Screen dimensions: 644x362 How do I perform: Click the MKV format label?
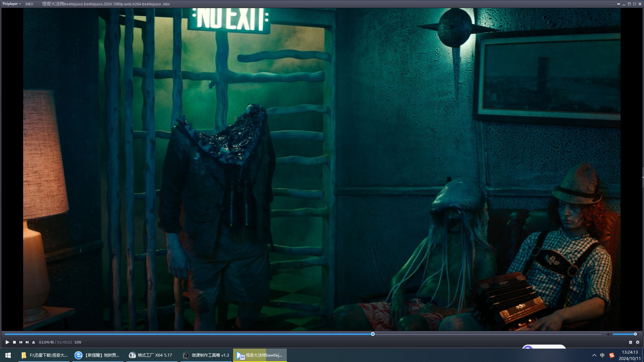tap(30, 4)
